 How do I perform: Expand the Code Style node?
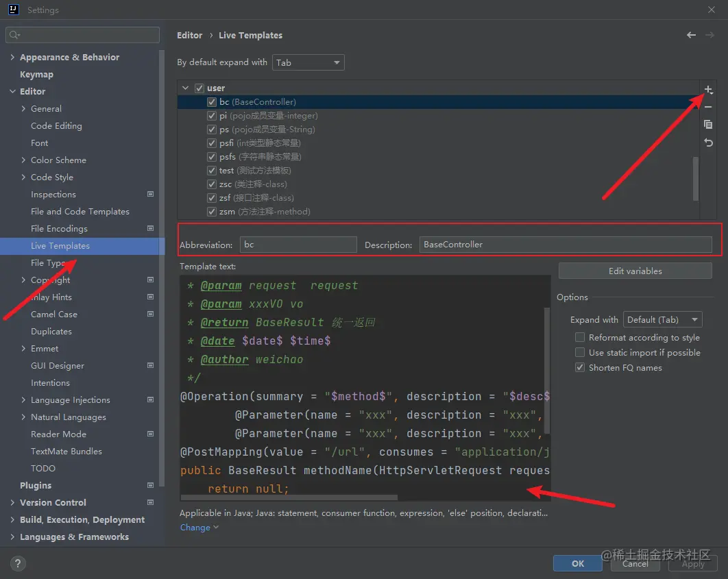pos(24,177)
